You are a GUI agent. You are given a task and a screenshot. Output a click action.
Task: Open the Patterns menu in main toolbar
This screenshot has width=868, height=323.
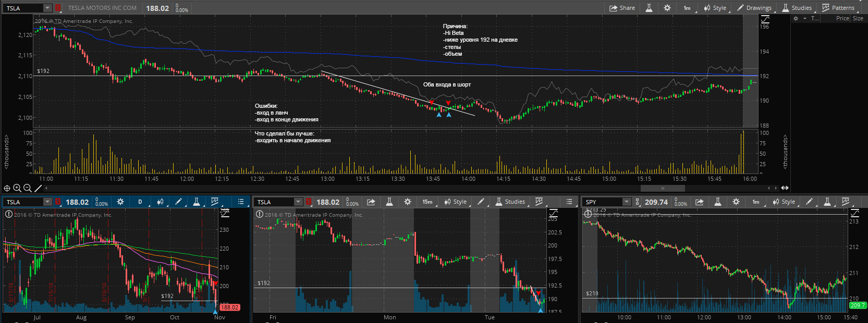coord(838,8)
